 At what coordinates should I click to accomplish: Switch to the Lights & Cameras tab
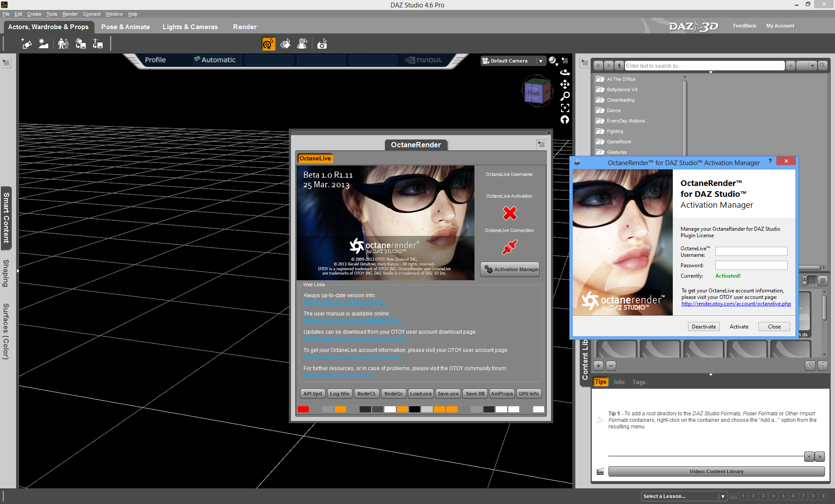pos(190,27)
